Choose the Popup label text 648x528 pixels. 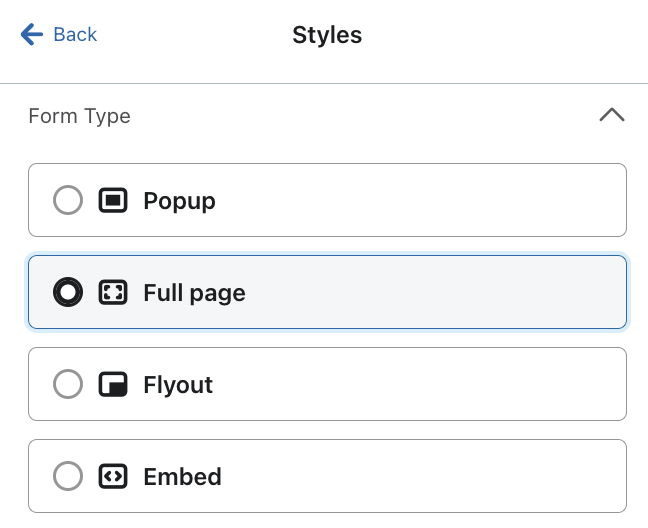click(x=179, y=201)
